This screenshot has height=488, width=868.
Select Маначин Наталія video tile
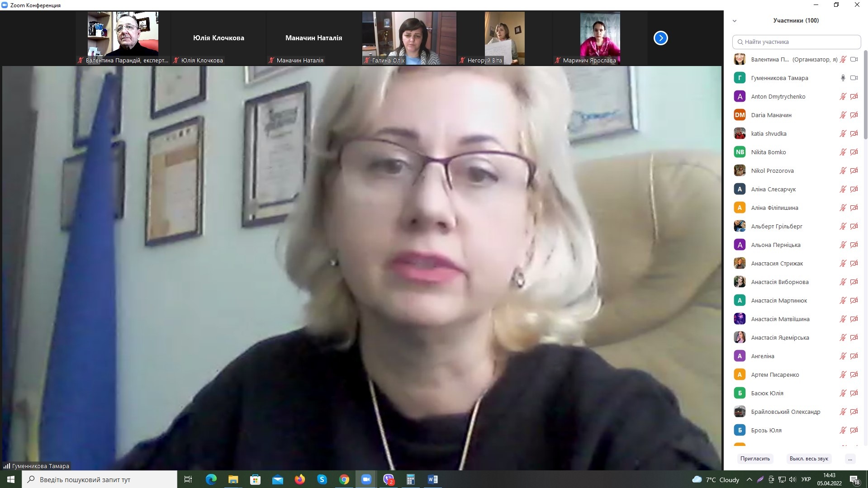(314, 38)
